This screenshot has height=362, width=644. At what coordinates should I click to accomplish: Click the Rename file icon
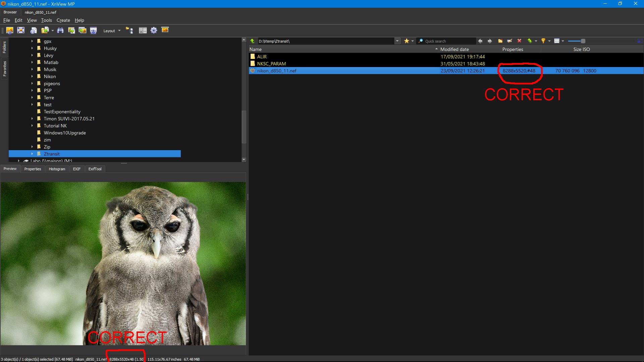tap(509, 41)
